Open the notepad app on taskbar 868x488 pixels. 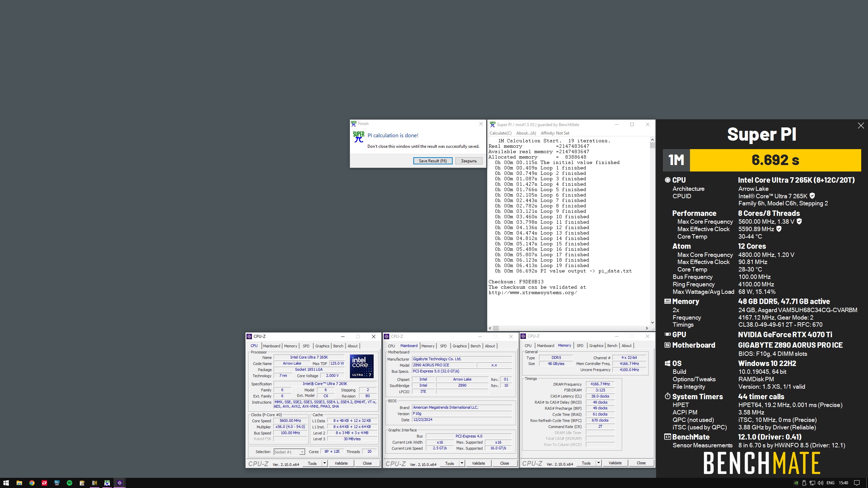point(82,483)
